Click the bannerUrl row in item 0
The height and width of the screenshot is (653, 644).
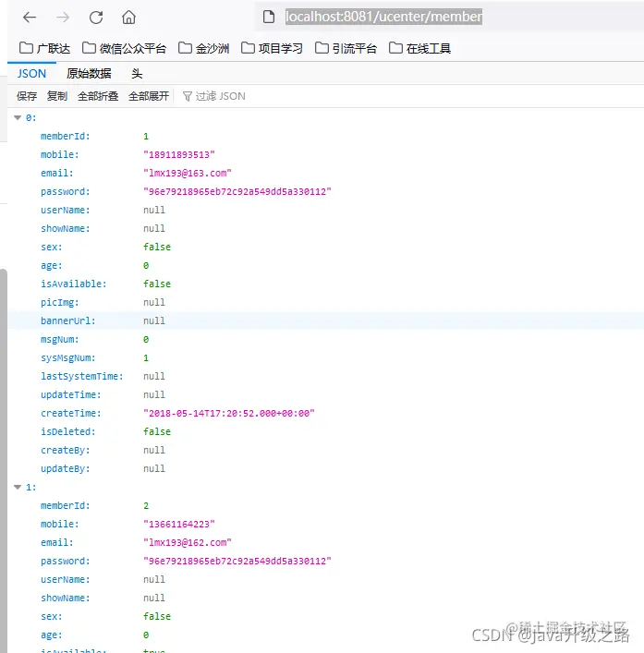pyautogui.click(x=326, y=321)
